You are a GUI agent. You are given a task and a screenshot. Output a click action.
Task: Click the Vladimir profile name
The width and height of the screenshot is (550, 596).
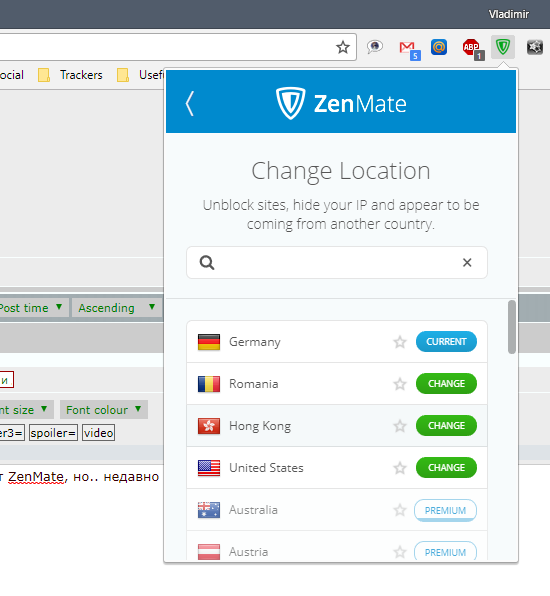[x=509, y=14]
